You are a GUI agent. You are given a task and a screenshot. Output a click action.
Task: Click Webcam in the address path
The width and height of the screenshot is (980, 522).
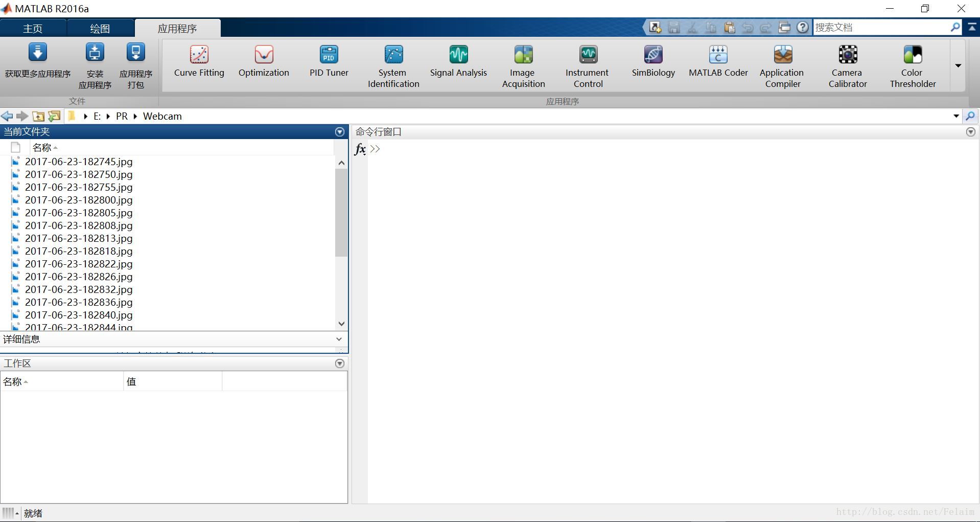(162, 116)
